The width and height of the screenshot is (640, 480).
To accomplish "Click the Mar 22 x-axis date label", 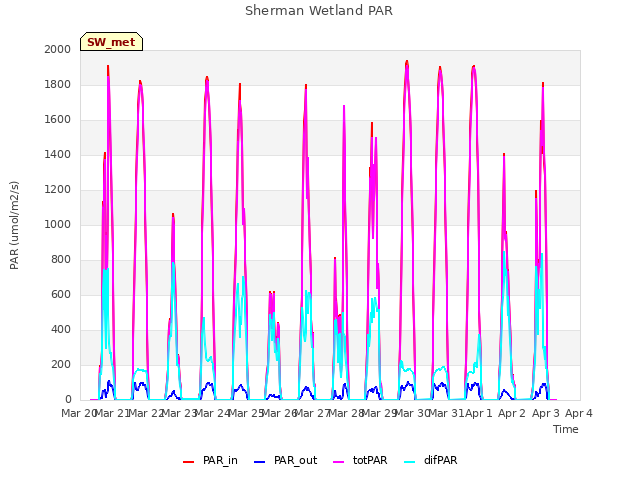I will click(x=147, y=413).
